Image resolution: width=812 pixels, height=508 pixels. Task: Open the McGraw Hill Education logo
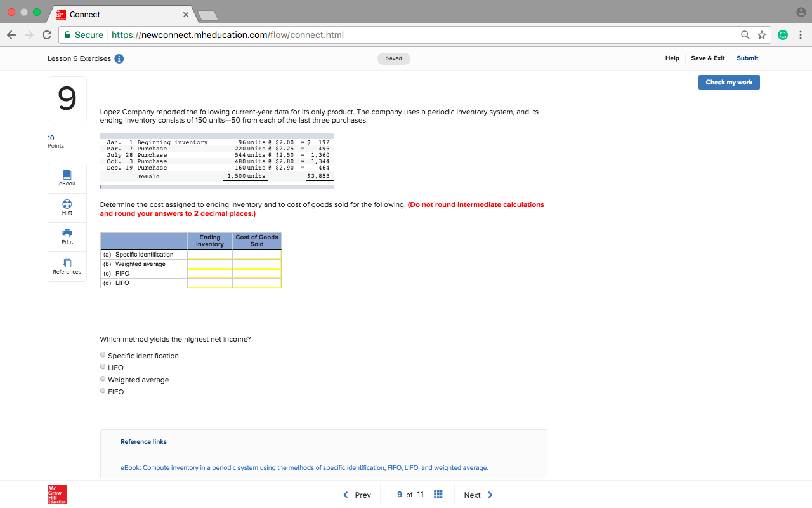(56, 495)
